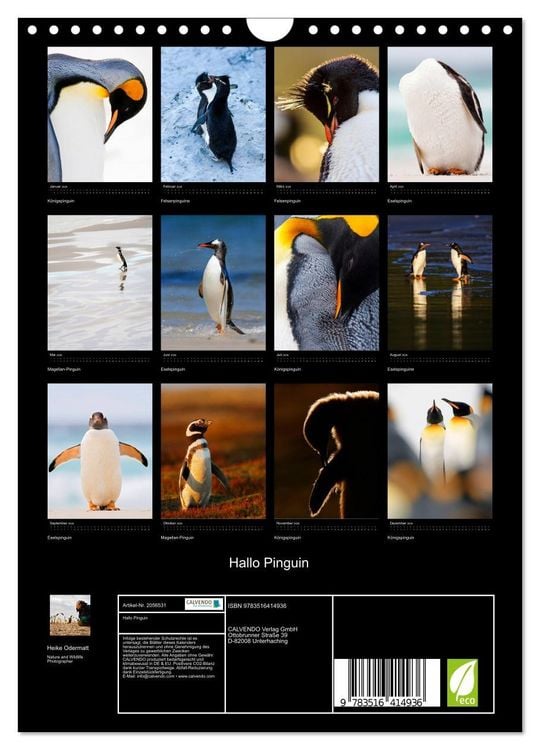View the July king penguin close-up
Viewport: 540px width, 750px height.
coord(327,283)
